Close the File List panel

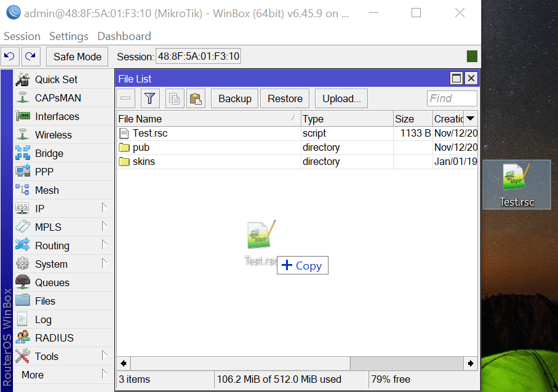pos(471,78)
